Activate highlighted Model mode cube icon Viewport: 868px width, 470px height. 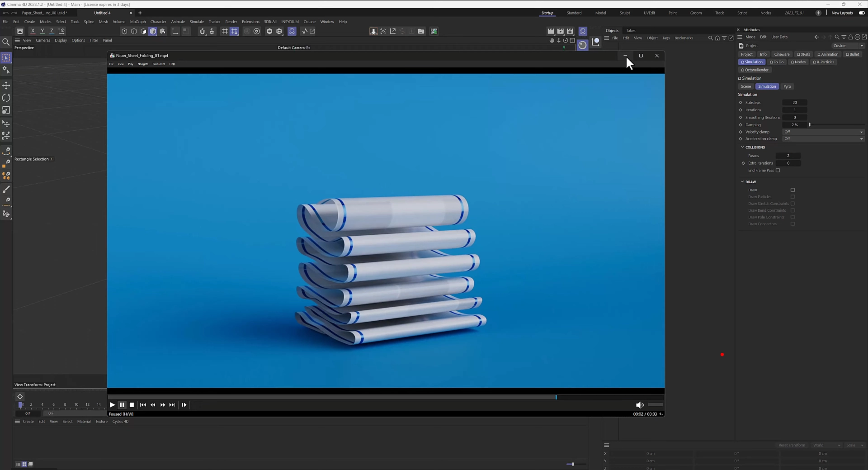pyautogui.click(x=153, y=31)
